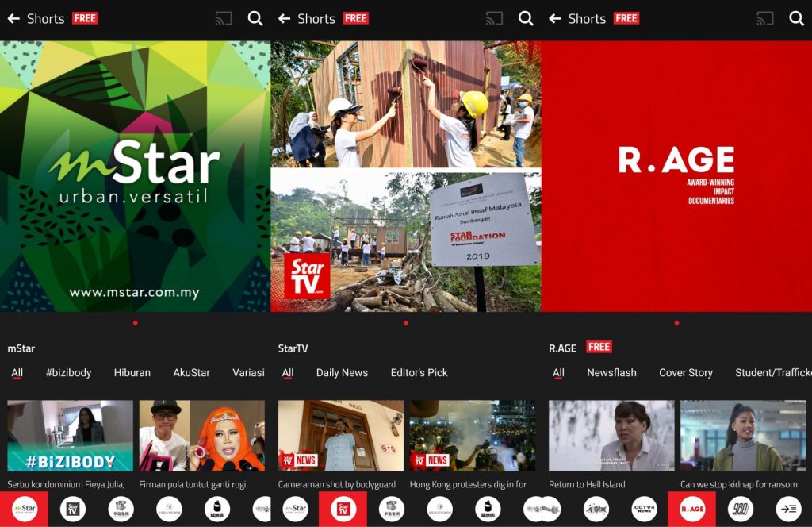Open the Cover Story tab
The width and height of the screenshot is (812, 527).
pyautogui.click(x=686, y=372)
